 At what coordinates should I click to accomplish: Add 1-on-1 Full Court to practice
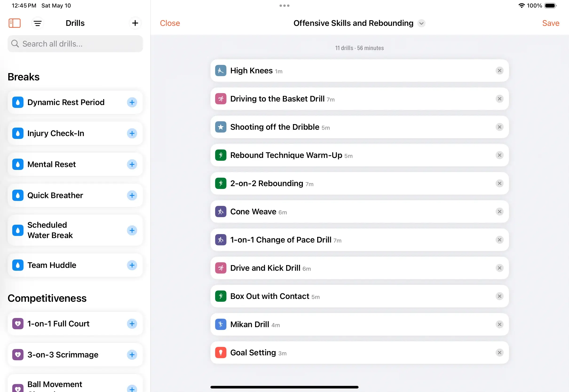tap(132, 324)
